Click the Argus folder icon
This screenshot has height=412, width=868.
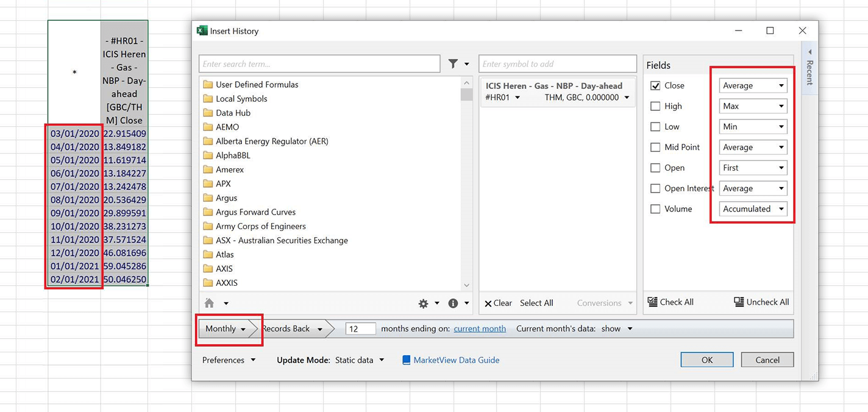207,198
